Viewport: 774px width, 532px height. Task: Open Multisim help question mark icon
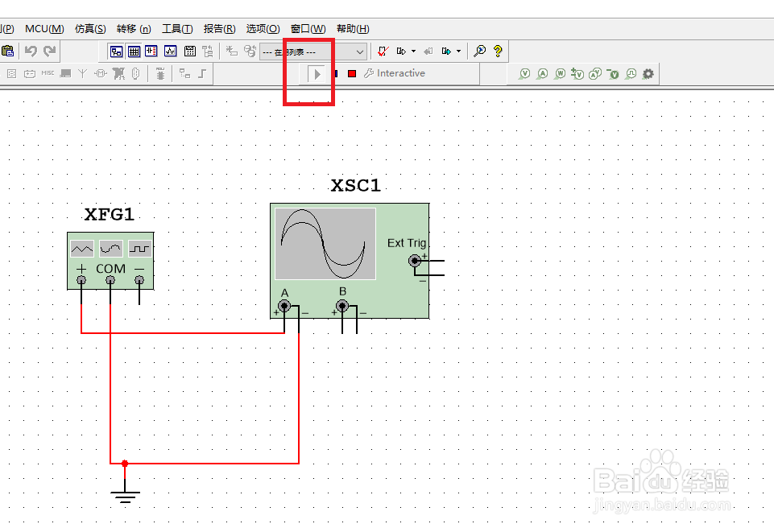[x=498, y=52]
